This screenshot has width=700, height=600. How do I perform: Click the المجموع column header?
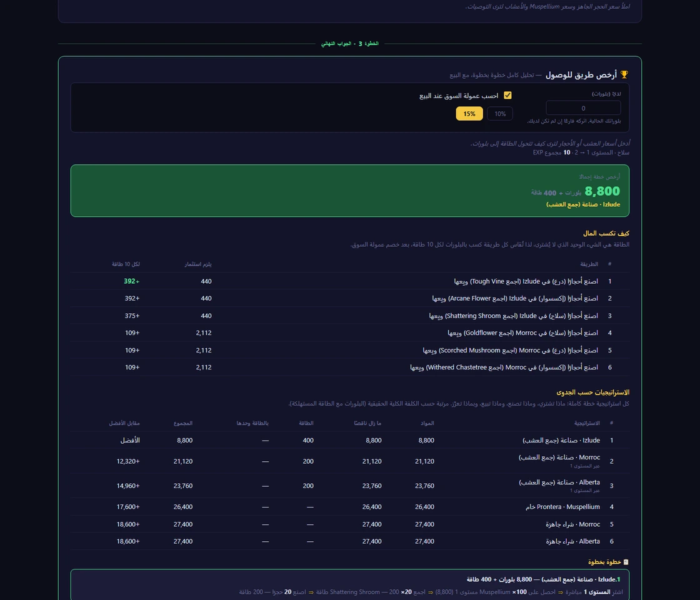coord(183,423)
